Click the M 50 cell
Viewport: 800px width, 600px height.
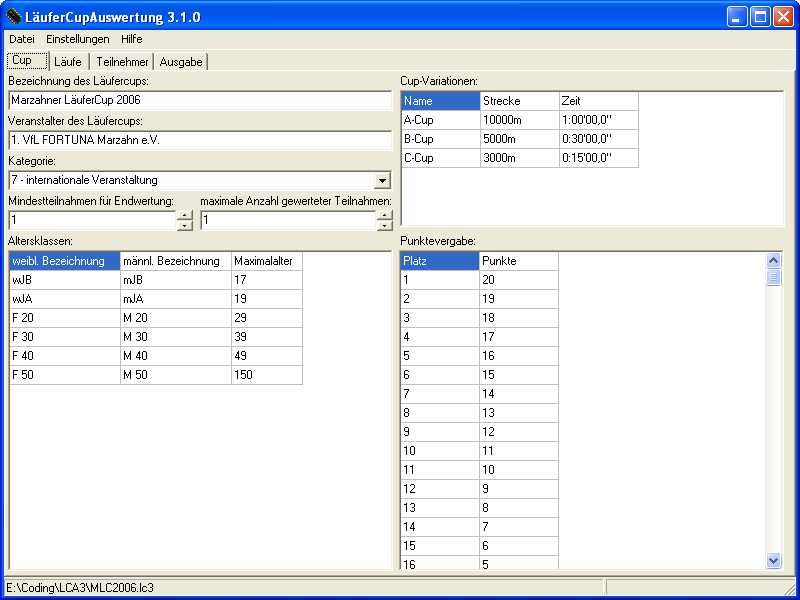(176, 374)
